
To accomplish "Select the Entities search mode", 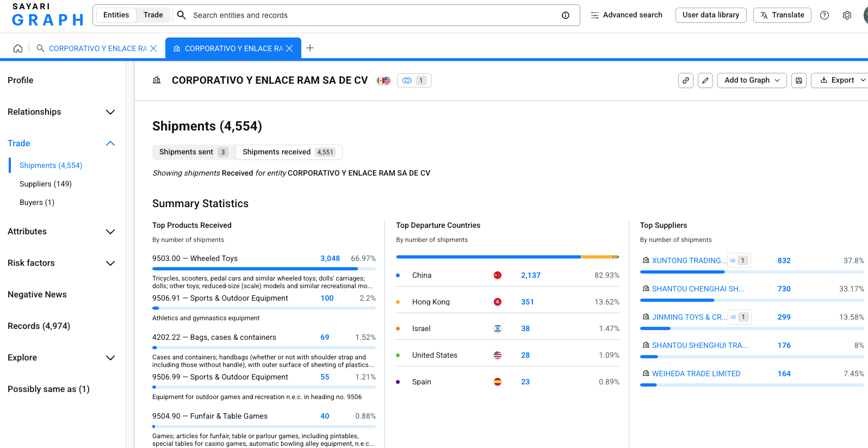I will click(116, 15).
